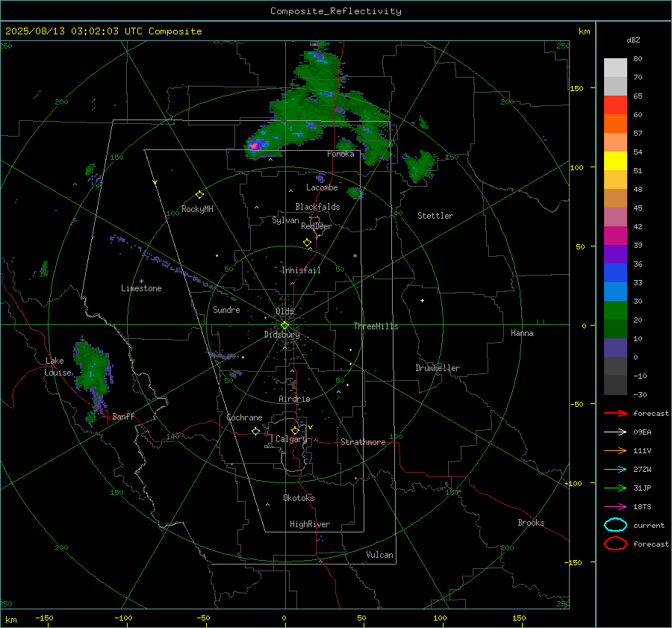Click the Okotoks city label
This screenshot has height=628, width=672.
tap(299, 498)
